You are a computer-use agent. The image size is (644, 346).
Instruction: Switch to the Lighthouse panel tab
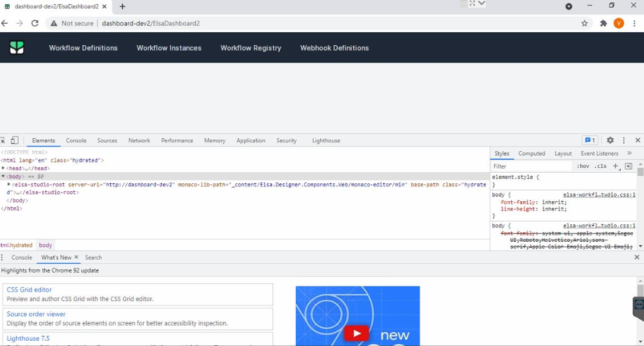(x=326, y=141)
